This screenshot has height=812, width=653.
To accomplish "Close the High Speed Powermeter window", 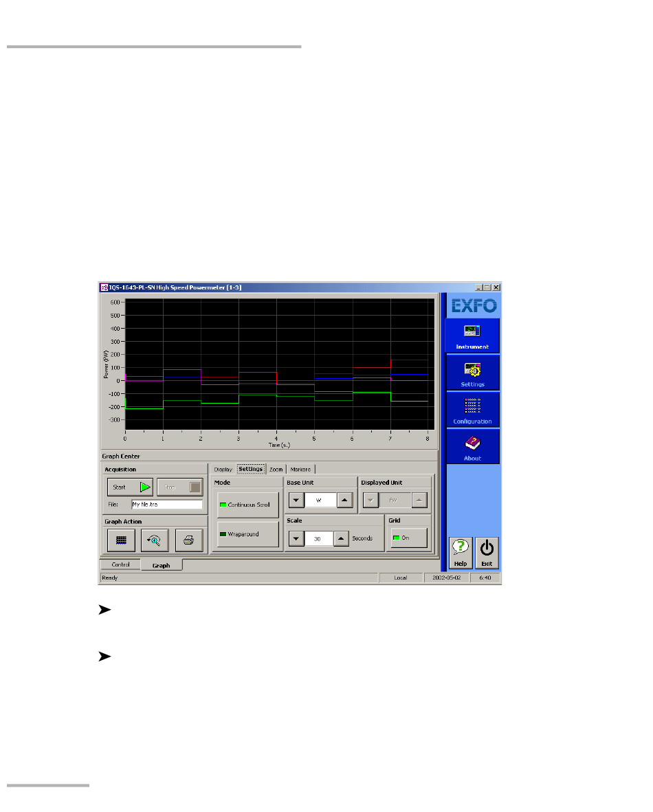I will coord(496,287).
